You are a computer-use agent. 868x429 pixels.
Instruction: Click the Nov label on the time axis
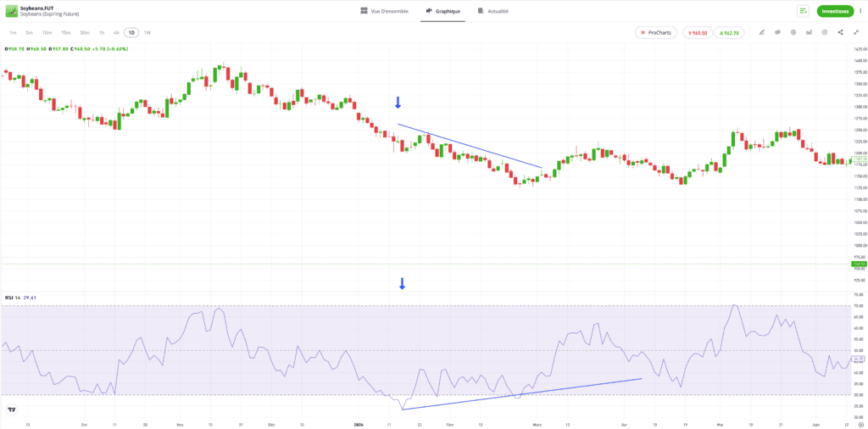179,424
